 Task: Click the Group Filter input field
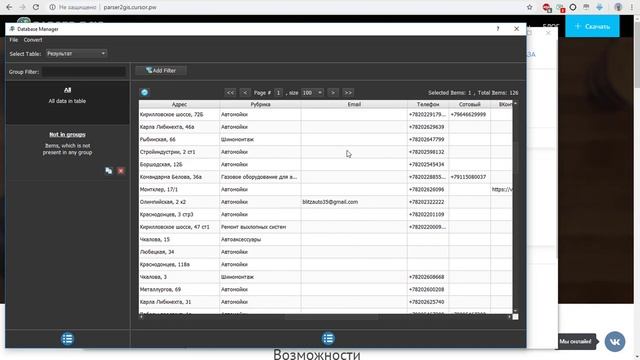coord(84,72)
